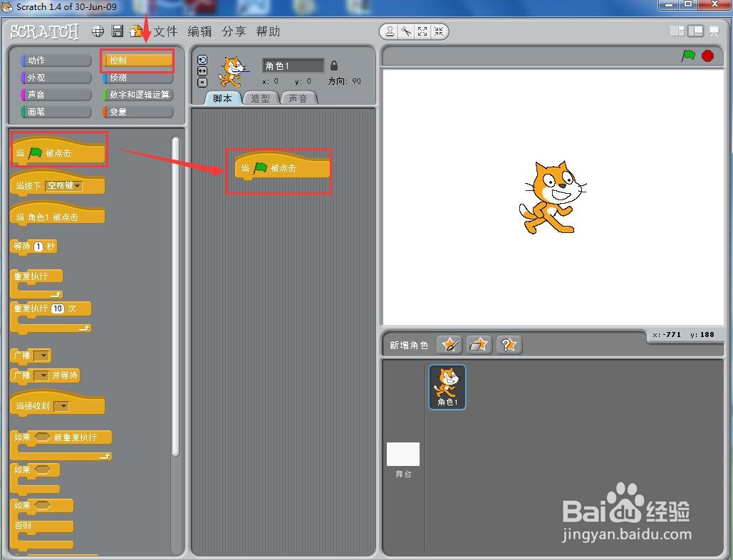Switch to the 声音 tab
The width and height of the screenshot is (733, 560).
tap(298, 98)
